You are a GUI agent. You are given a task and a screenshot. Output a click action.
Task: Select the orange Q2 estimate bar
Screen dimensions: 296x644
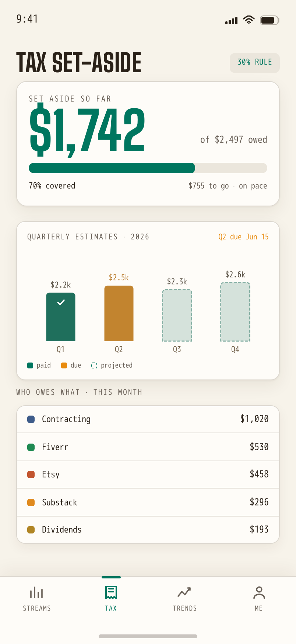tap(119, 314)
